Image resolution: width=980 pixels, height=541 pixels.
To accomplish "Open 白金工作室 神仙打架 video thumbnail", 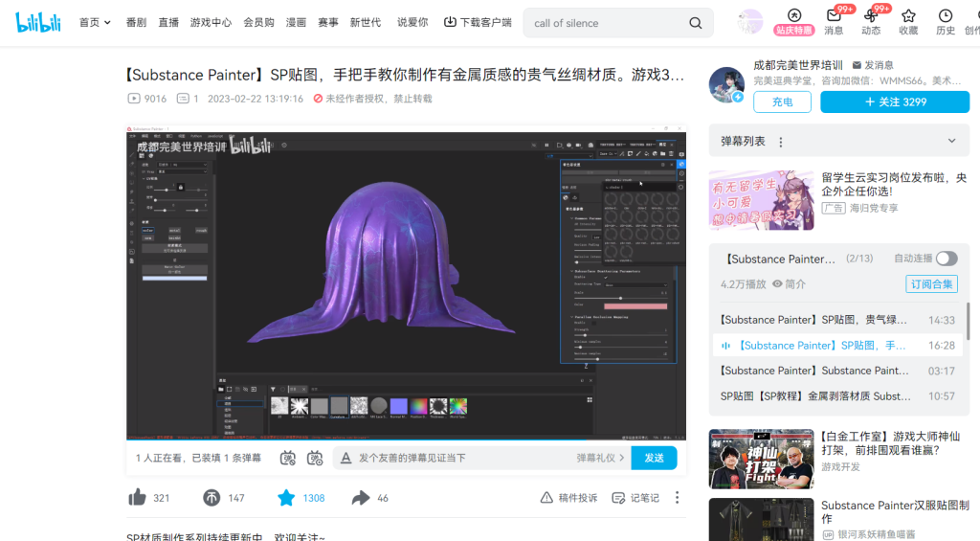I will point(761,459).
